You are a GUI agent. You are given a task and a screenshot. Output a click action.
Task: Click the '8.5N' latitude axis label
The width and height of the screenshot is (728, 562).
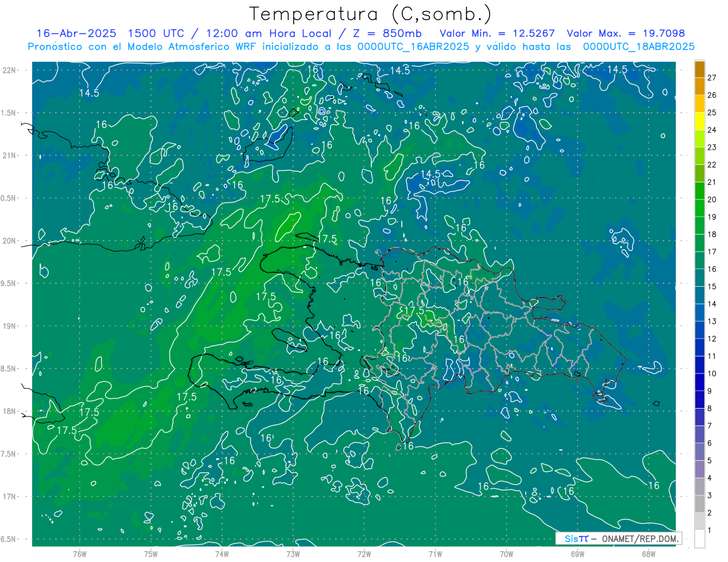(x=8, y=369)
